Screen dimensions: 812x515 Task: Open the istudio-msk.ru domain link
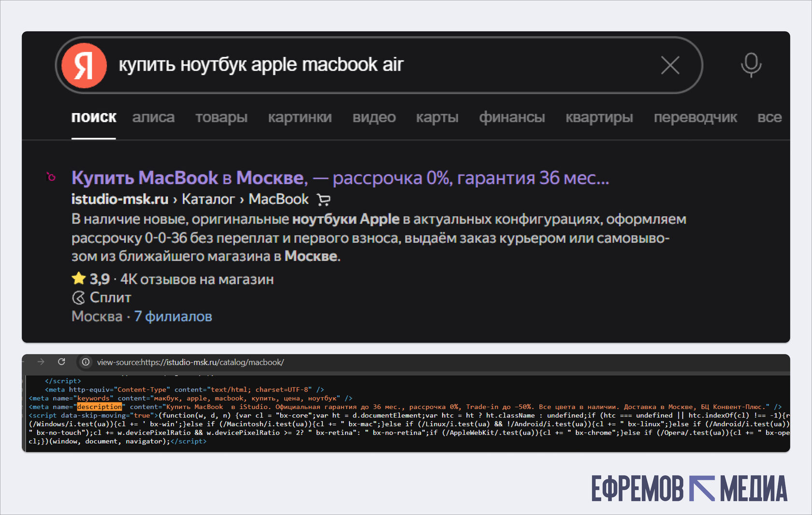tap(120, 199)
